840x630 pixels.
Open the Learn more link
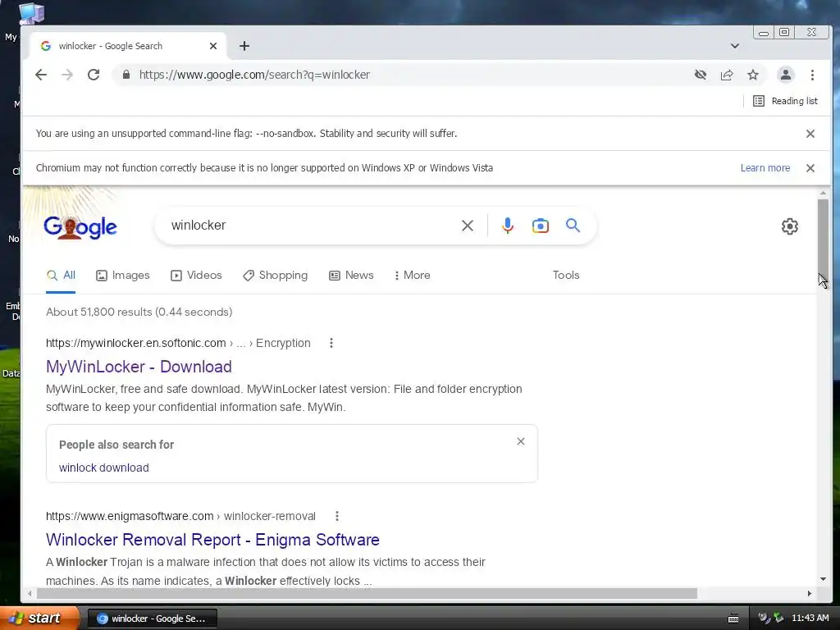765,168
